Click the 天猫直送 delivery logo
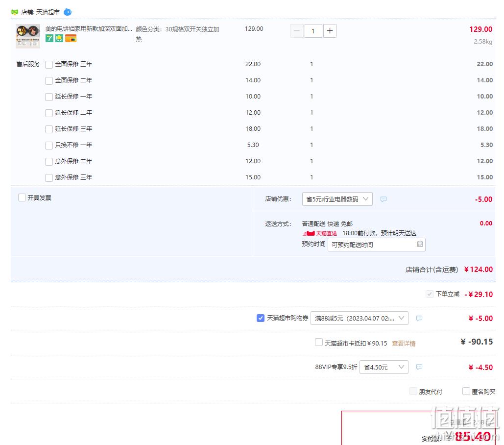Viewport: 504px width, 445px height. click(x=319, y=233)
